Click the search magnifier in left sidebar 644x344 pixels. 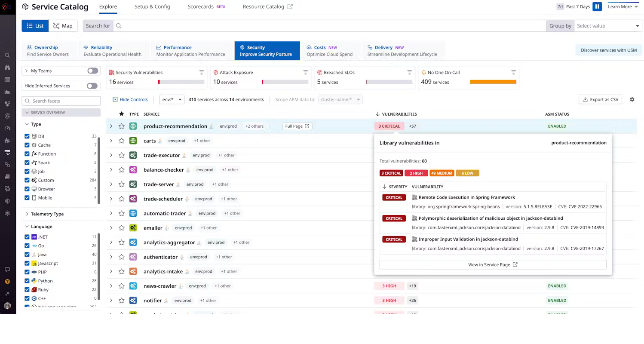point(7,55)
